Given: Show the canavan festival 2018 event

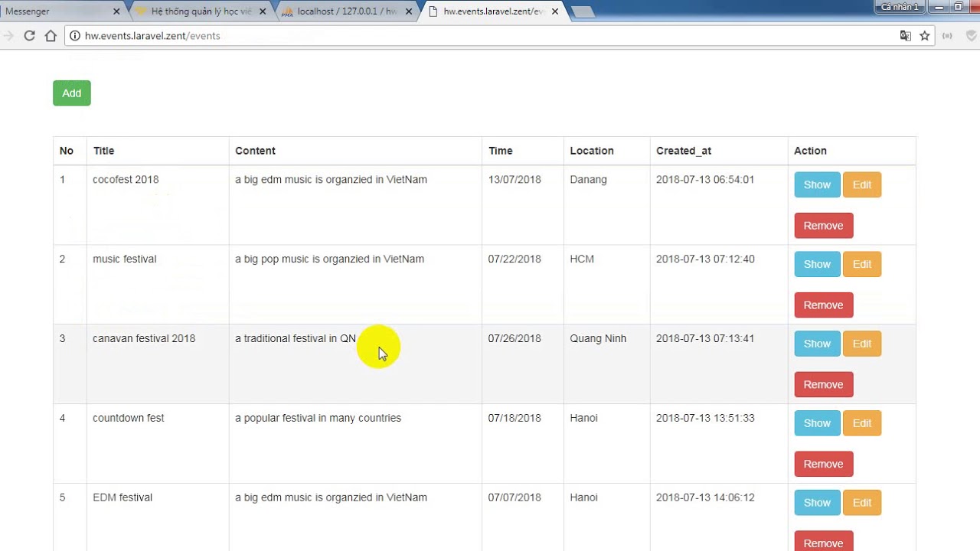Looking at the screenshot, I should [817, 344].
